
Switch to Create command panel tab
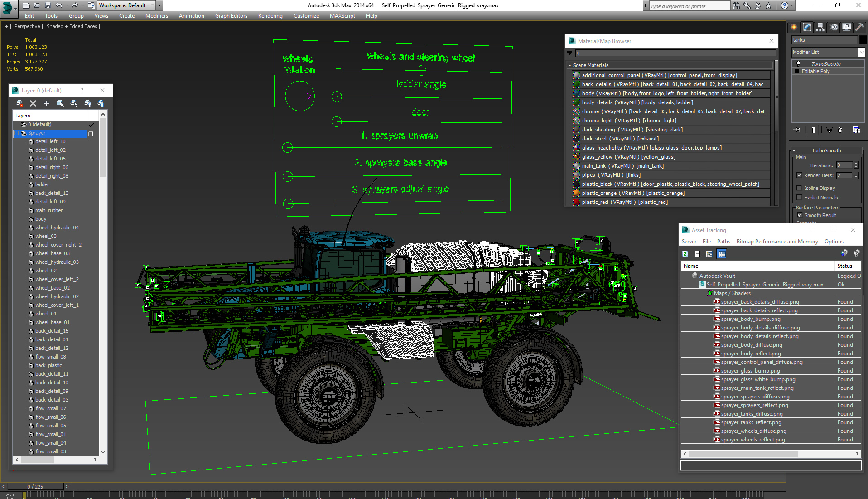pos(795,27)
